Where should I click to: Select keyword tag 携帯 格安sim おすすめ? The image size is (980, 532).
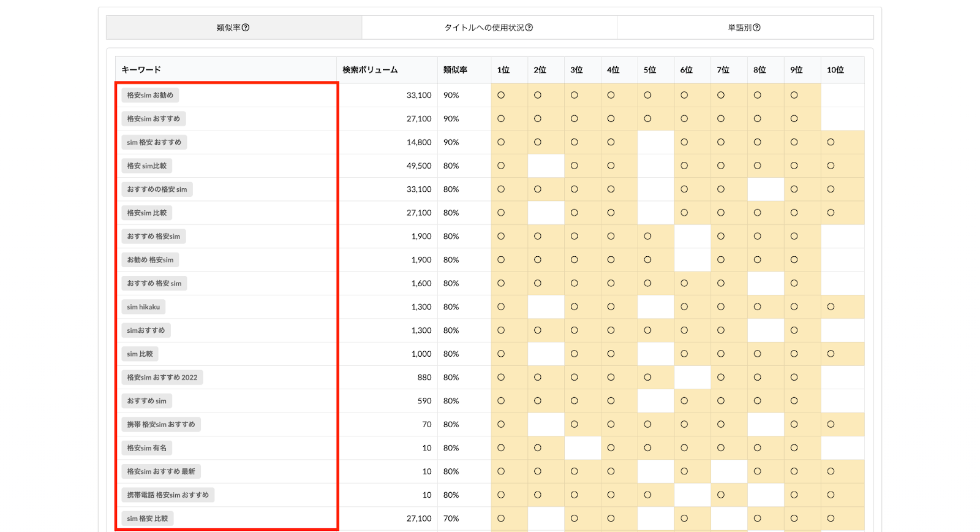161,424
